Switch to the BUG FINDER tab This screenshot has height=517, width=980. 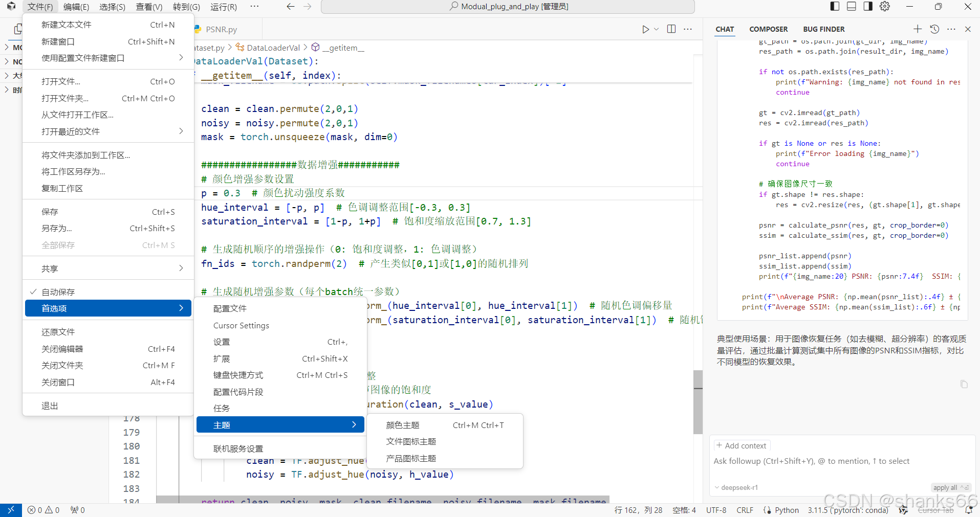[824, 29]
